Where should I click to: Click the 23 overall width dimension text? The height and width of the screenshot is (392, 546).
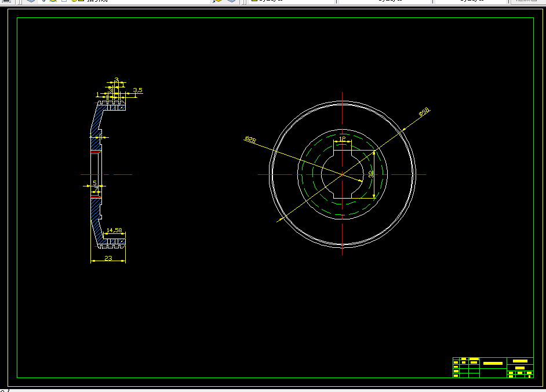(108, 258)
